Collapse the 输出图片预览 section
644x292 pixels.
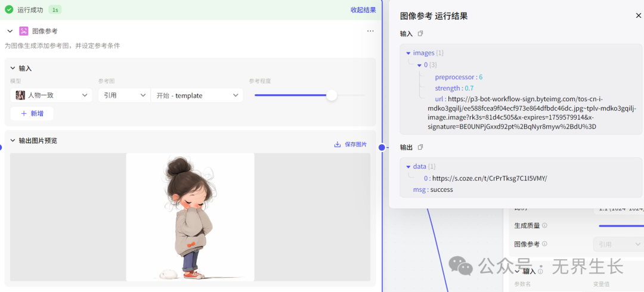pyautogui.click(x=13, y=141)
